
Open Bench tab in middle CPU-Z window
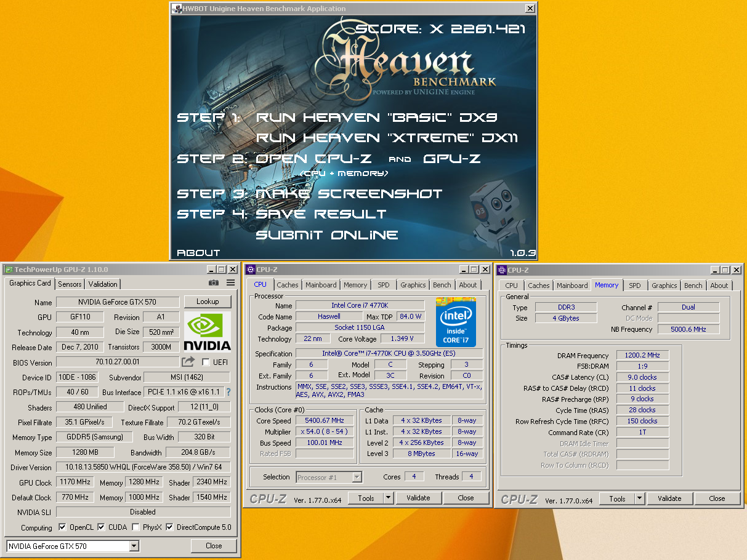[x=442, y=285]
